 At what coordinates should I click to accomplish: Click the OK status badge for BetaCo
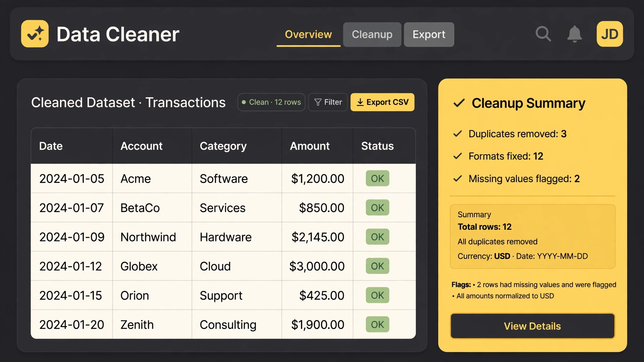[377, 207]
